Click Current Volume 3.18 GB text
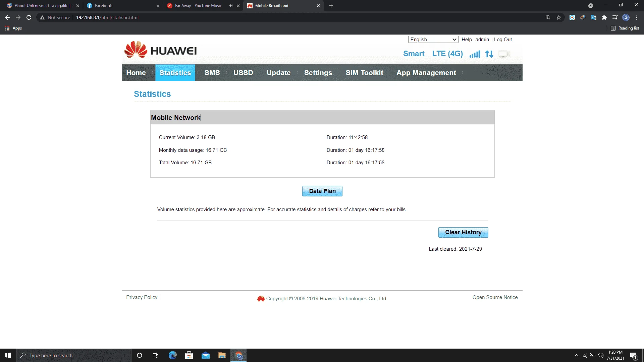644x362 pixels. [x=187, y=137]
